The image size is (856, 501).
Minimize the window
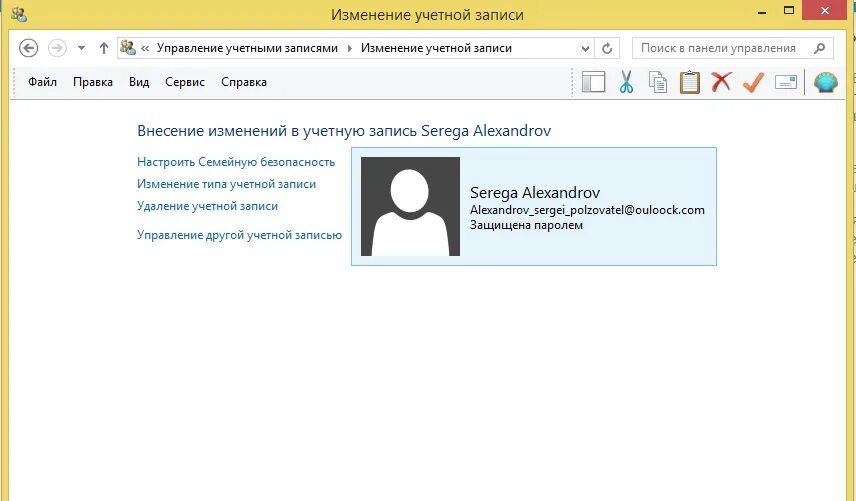pyautogui.click(x=763, y=11)
